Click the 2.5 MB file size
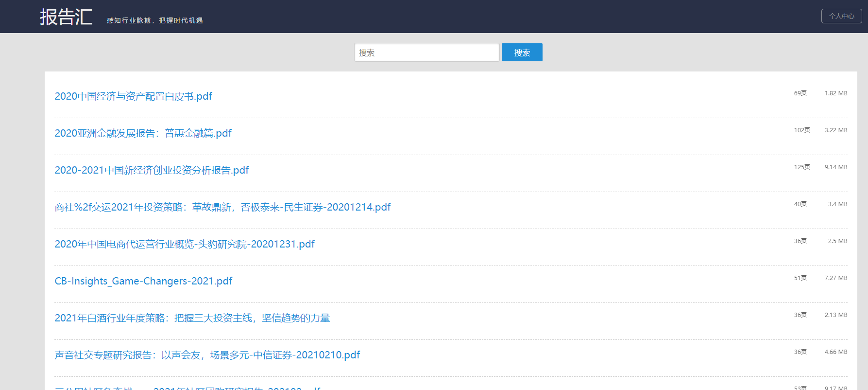This screenshot has height=390, width=868. tap(837, 241)
